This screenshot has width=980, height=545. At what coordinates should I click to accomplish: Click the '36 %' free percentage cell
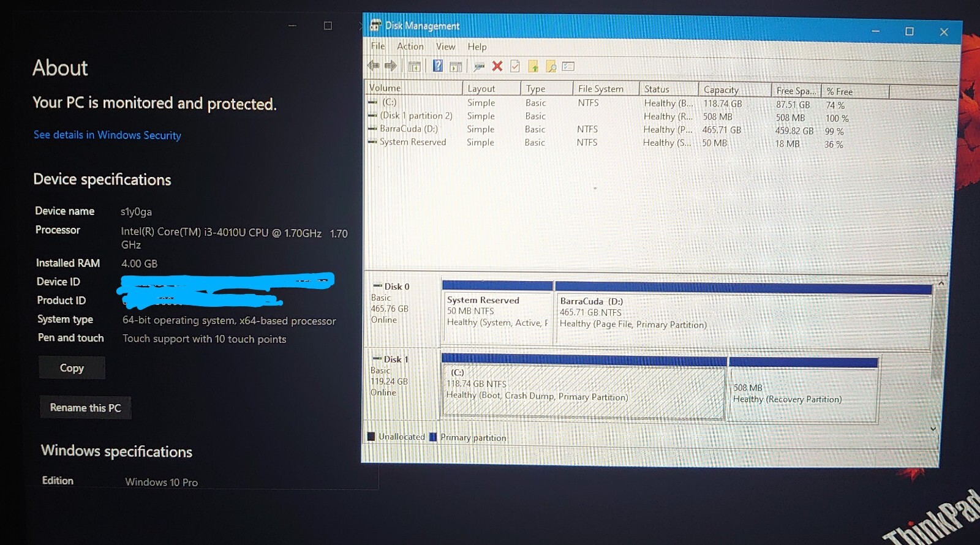(834, 145)
